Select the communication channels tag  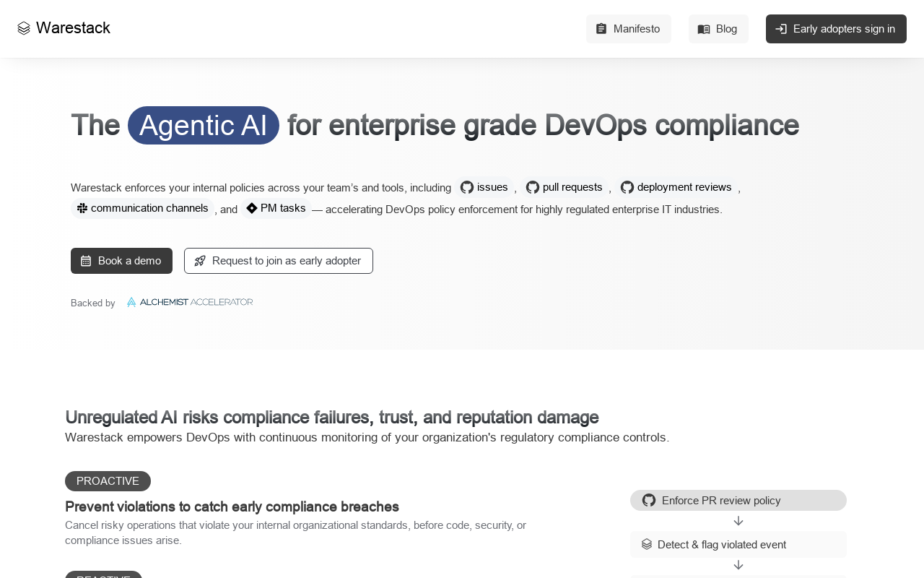point(143,208)
